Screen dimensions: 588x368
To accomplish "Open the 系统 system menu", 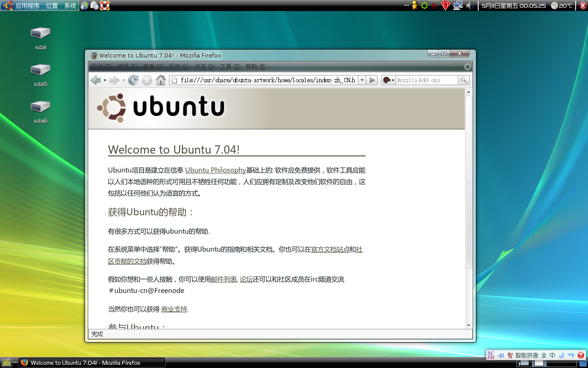I will (70, 6).
